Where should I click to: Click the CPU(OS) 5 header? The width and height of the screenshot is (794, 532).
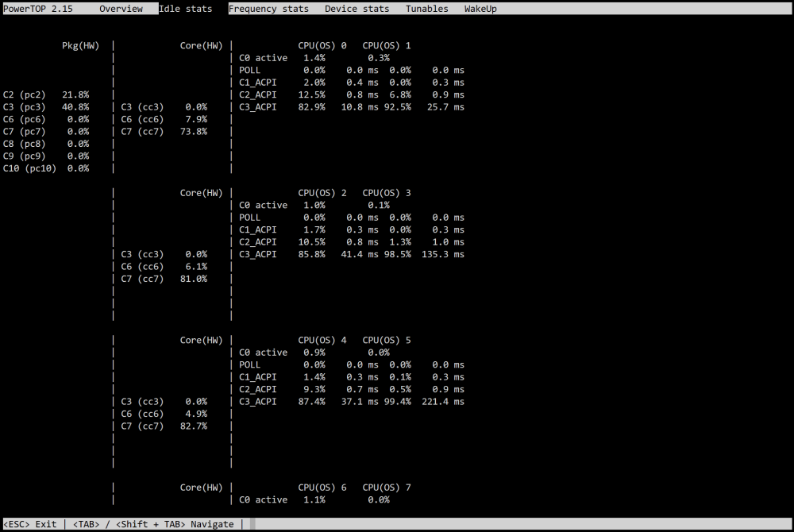pos(387,340)
